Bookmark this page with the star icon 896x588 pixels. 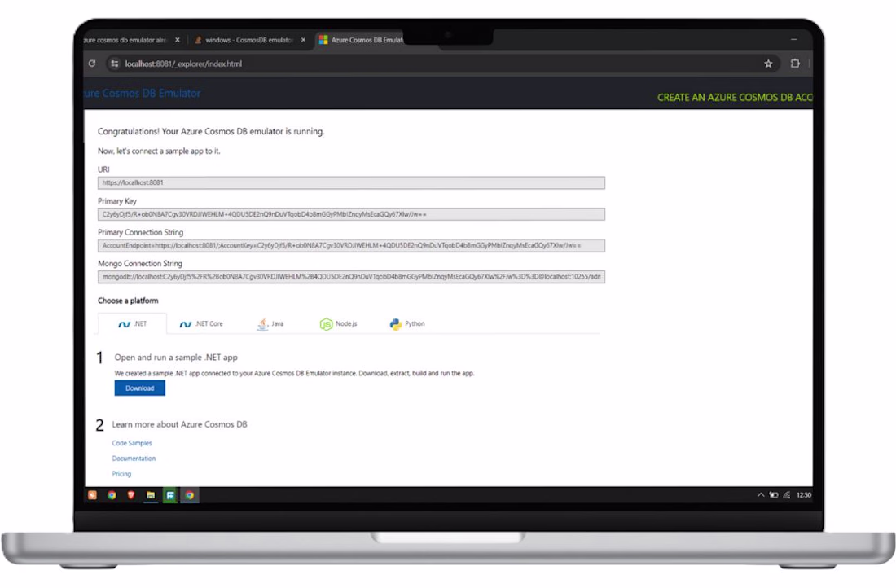[768, 64]
